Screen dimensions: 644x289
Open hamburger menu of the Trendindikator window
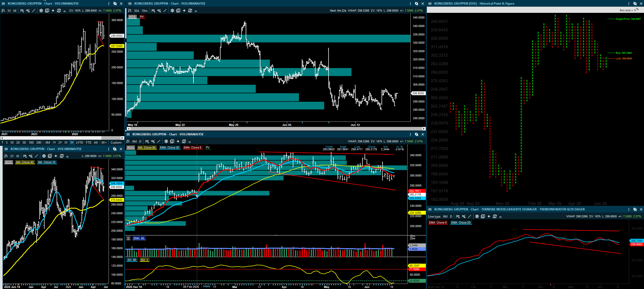pyautogui.click(x=430, y=209)
